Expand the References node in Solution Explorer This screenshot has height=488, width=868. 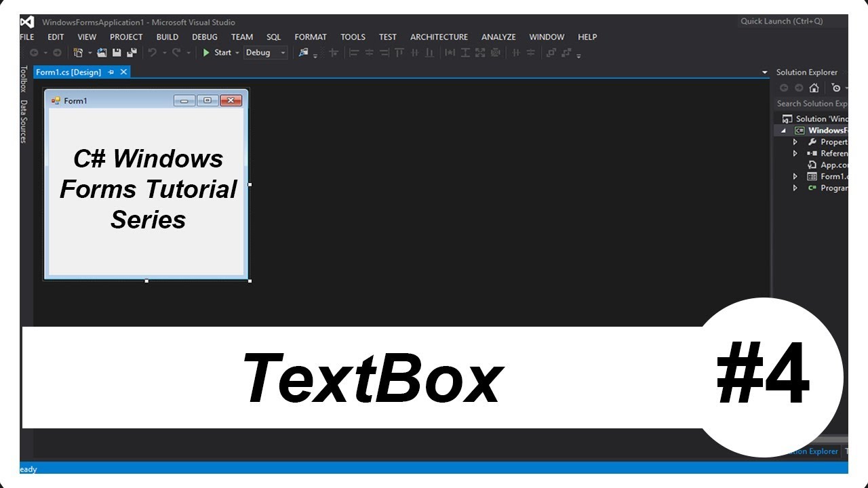point(795,154)
